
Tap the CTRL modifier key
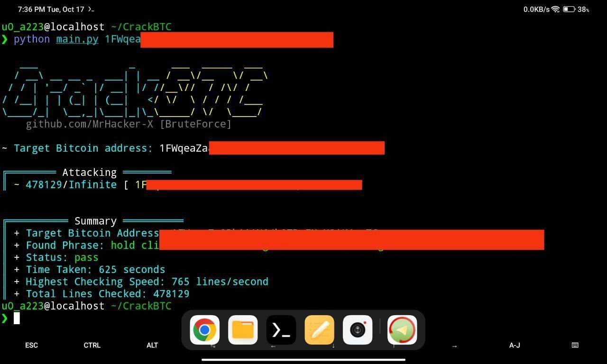pos(92,345)
